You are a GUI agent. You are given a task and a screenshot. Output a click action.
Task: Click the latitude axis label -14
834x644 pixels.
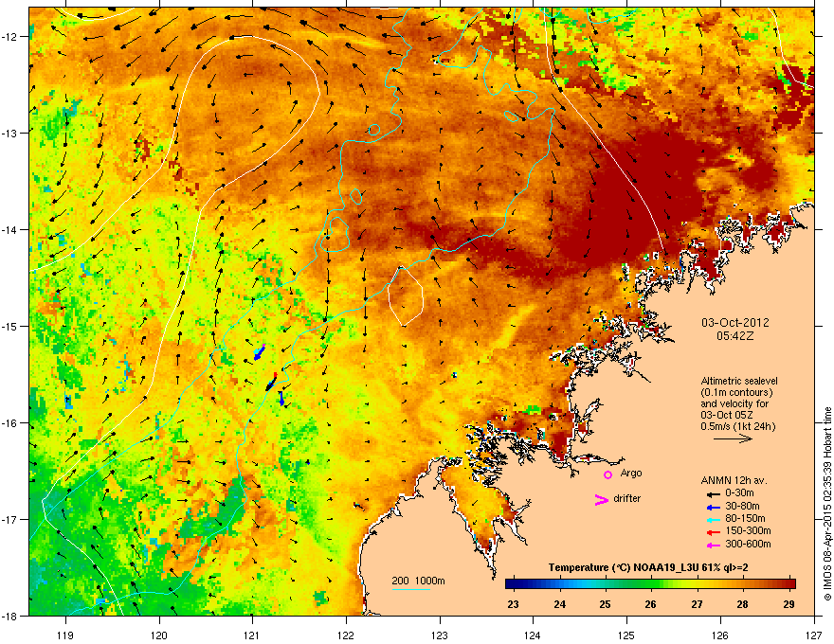9,229
